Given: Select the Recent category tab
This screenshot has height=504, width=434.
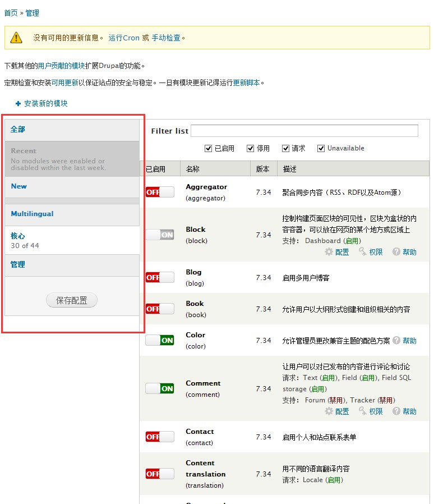Looking at the screenshot, I should click(x=72, y=159).
